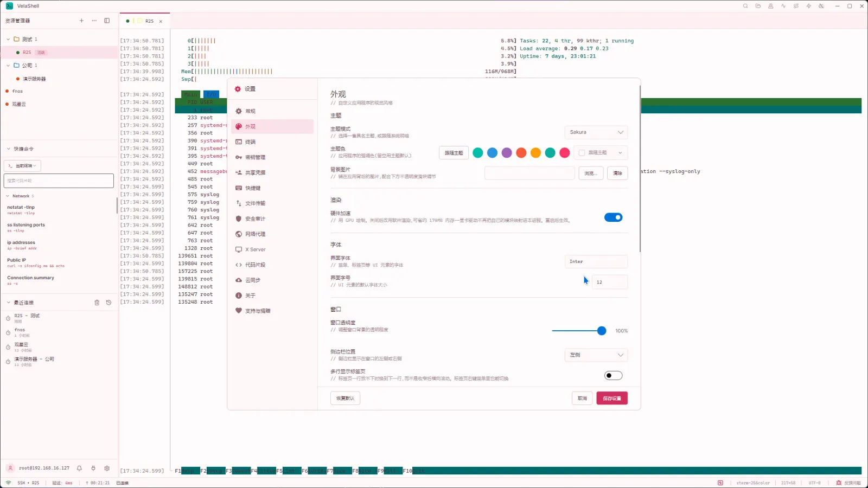
Task: Click the 窗口透明度 opacity slider handle
Action: (602, 331)
